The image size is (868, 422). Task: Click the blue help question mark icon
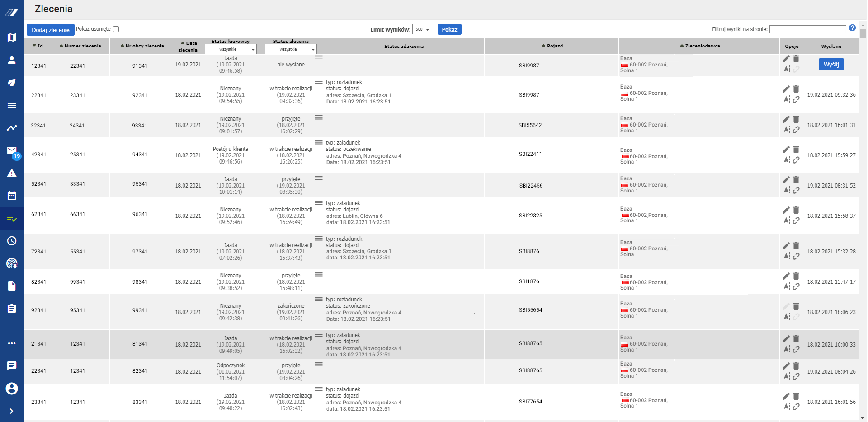tap(852, 28)
